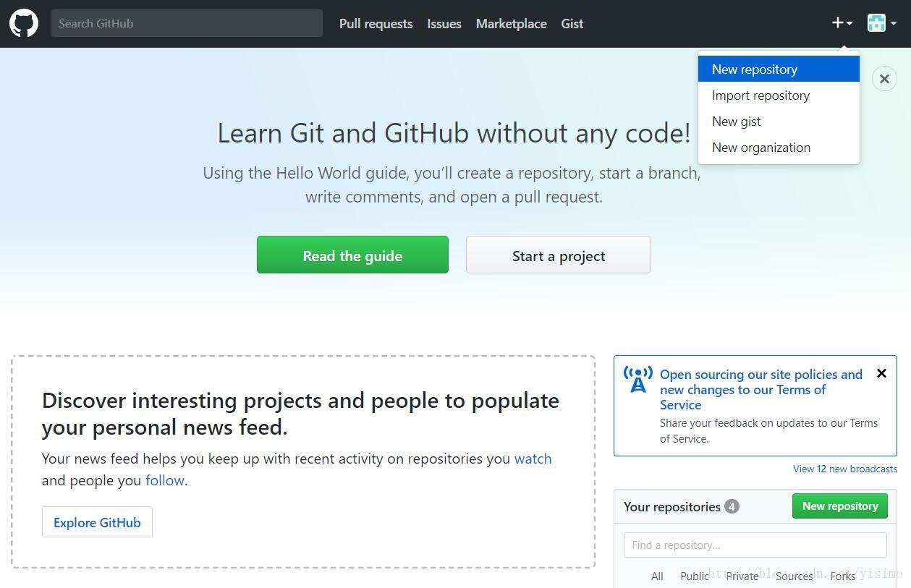
Task: Follow the follow link in the news feed text
Action: click(165, 480)
